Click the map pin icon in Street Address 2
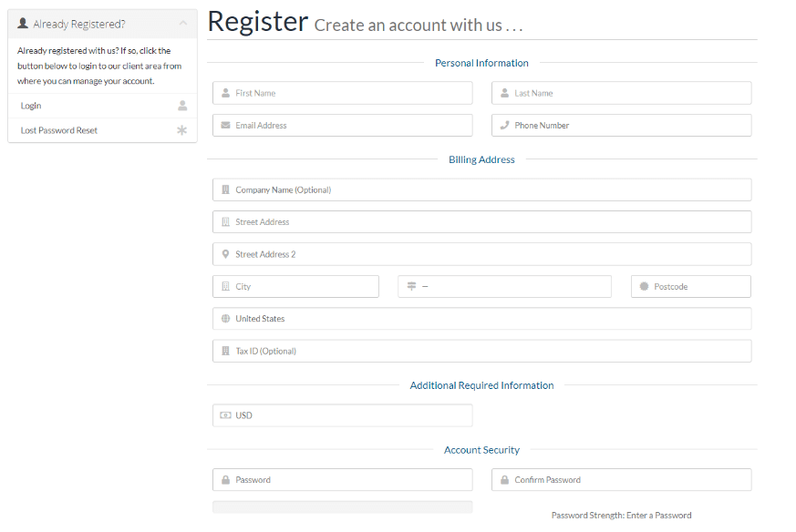 225,254
